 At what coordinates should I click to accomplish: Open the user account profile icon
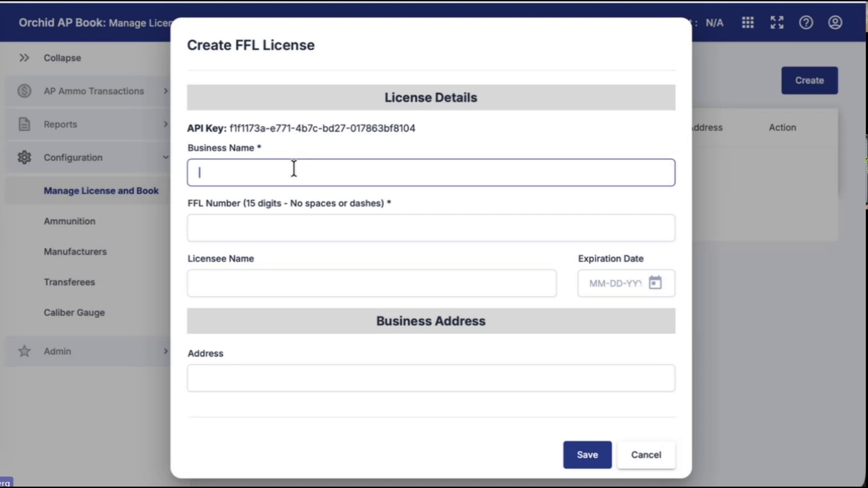835,23
